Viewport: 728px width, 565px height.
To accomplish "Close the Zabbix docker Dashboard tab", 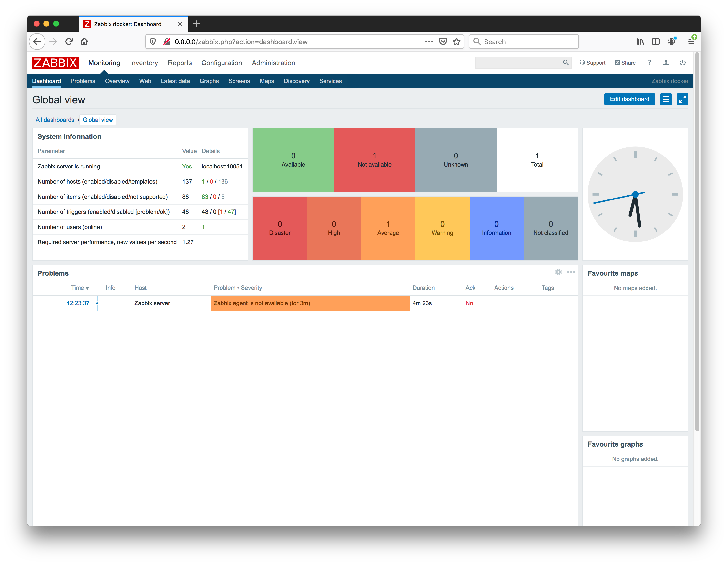I will [x=180, y=24].
